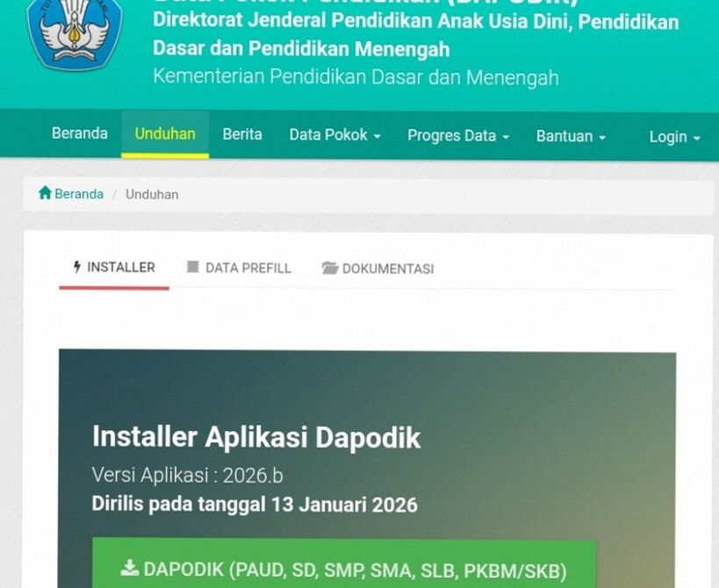
Task: Click the Installer Aplikasi Dapodik banner heading
Action: pyautogui.click(x=256, y=437)
